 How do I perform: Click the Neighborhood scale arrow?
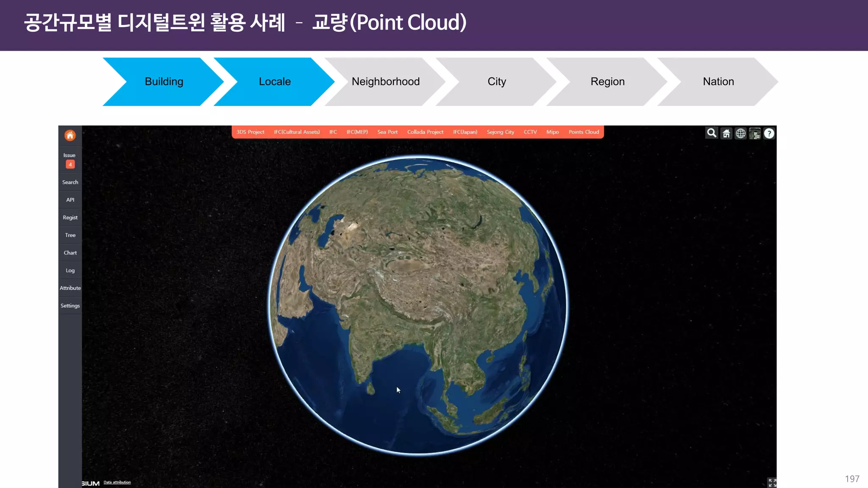[386, 82]
